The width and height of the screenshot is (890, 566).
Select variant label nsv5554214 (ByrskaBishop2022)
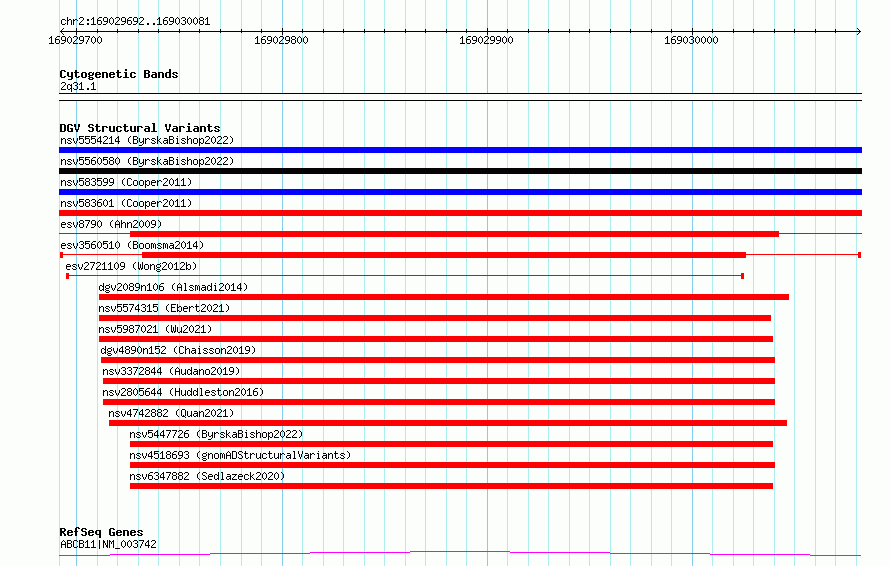(147, 140)
